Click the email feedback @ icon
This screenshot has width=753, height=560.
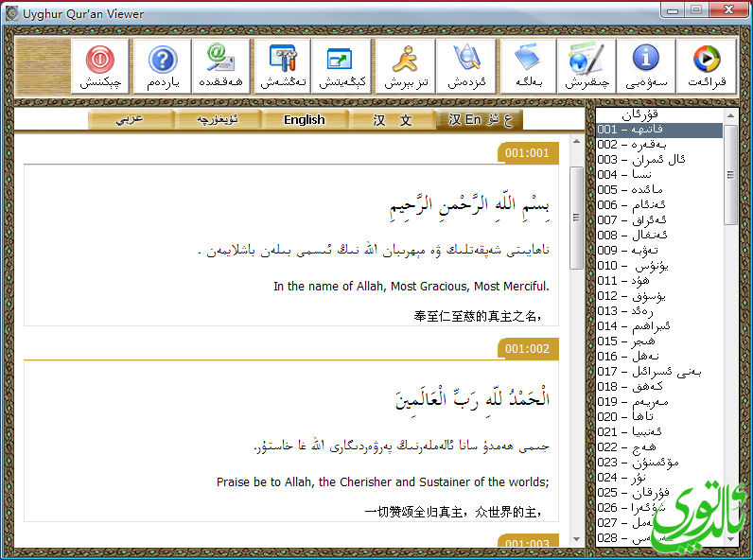pos(221,66)
